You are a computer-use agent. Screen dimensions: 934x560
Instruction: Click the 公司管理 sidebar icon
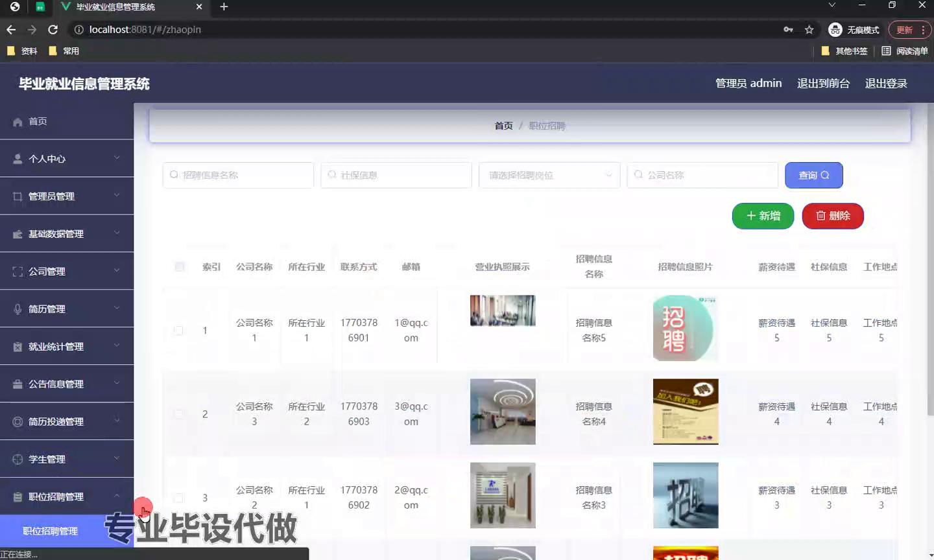tap(18, 272)
